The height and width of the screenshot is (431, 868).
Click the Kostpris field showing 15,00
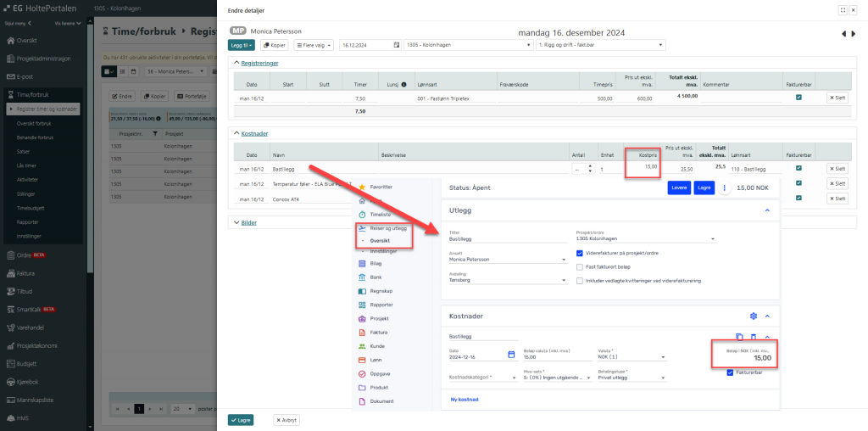click(642, 166)
